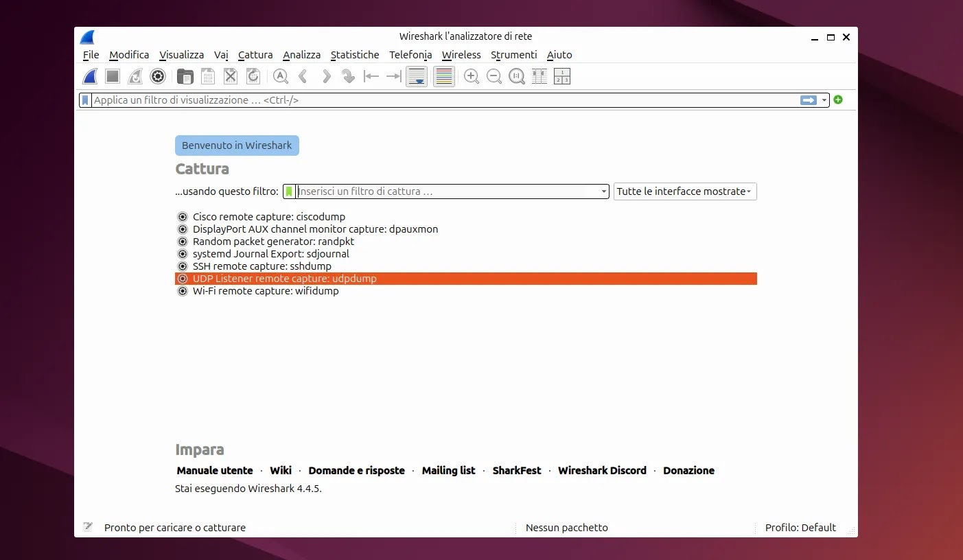This screenshot has width=963, height=560.
Task: Click the reset layout panes icon
Action: click(x=562, y=76)
